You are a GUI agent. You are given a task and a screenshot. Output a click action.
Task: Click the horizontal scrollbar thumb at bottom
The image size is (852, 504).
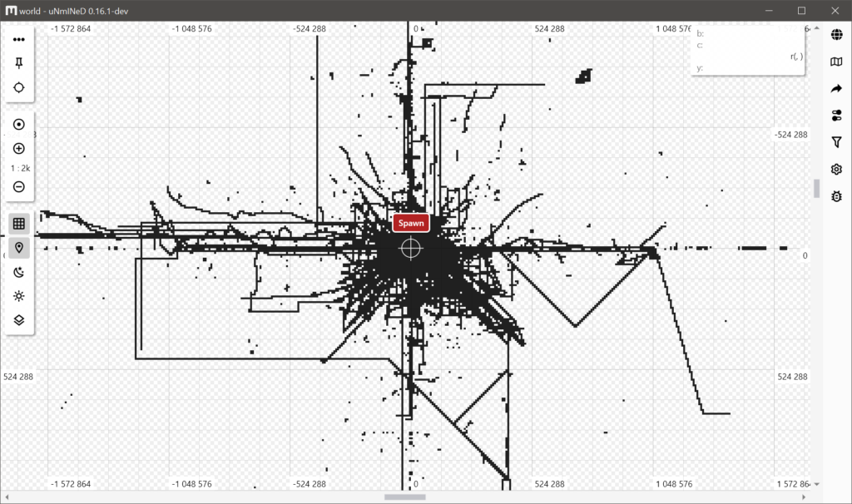pyautogui.click(x=404, y=497)
